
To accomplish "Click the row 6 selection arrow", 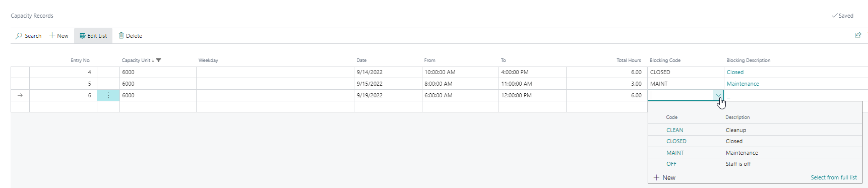I will 20,95.
